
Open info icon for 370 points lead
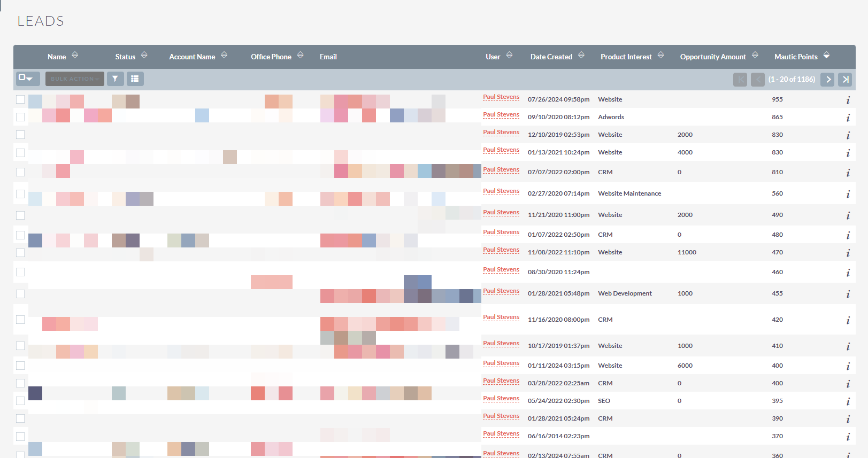pyautogui.click(x=848, y=437)
